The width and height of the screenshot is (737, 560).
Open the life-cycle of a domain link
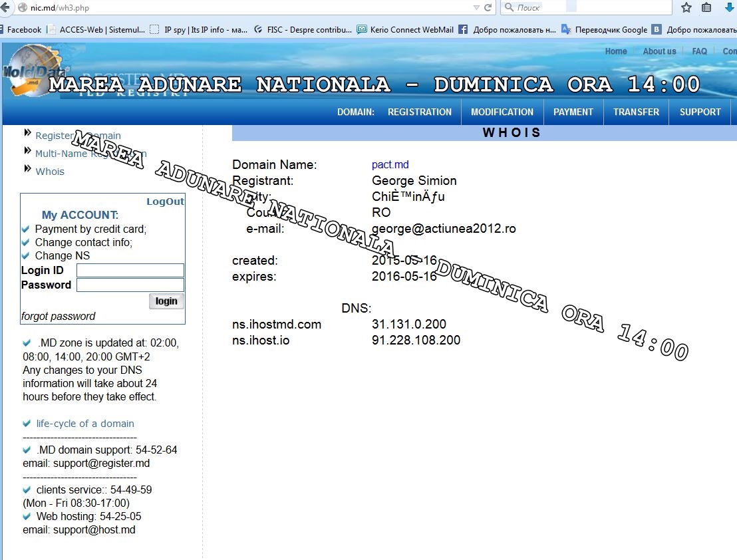tap(85, 424)
